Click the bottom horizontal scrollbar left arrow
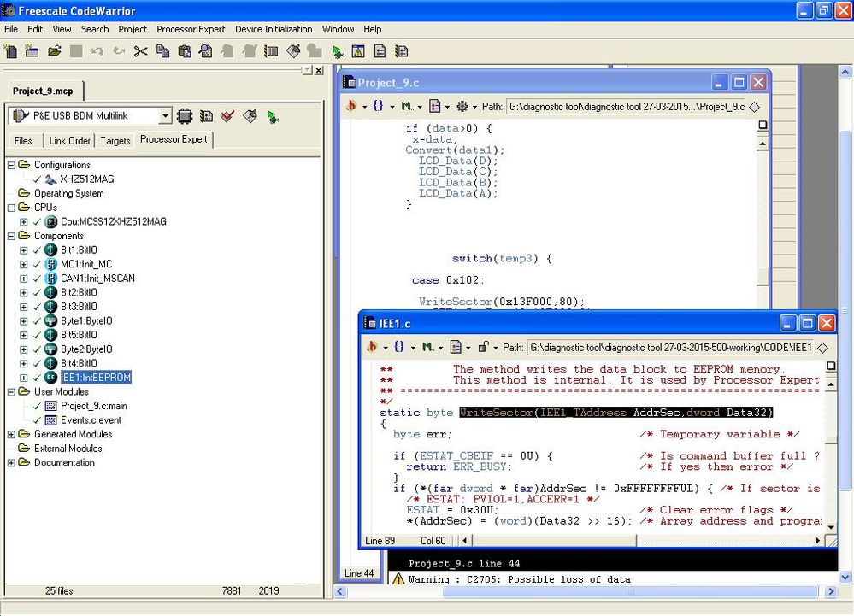 340,591
